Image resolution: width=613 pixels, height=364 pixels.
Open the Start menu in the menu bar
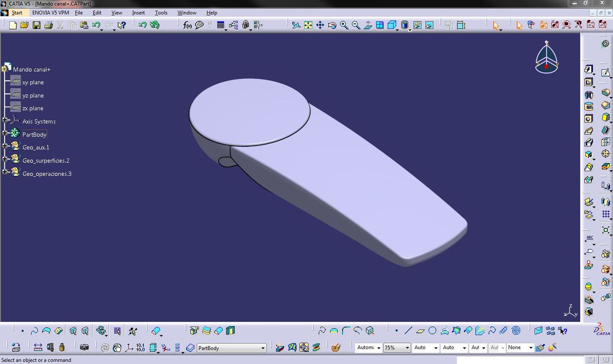point(17,13)
